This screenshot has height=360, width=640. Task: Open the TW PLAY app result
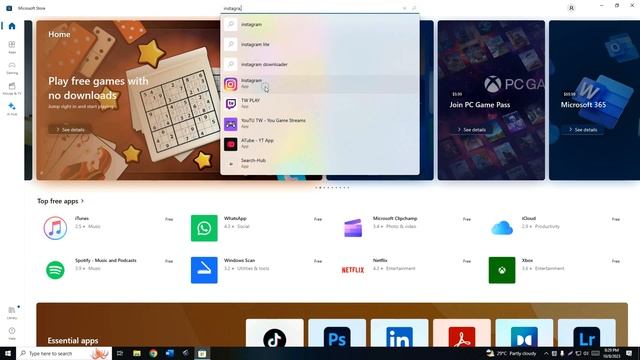point(320,104)
